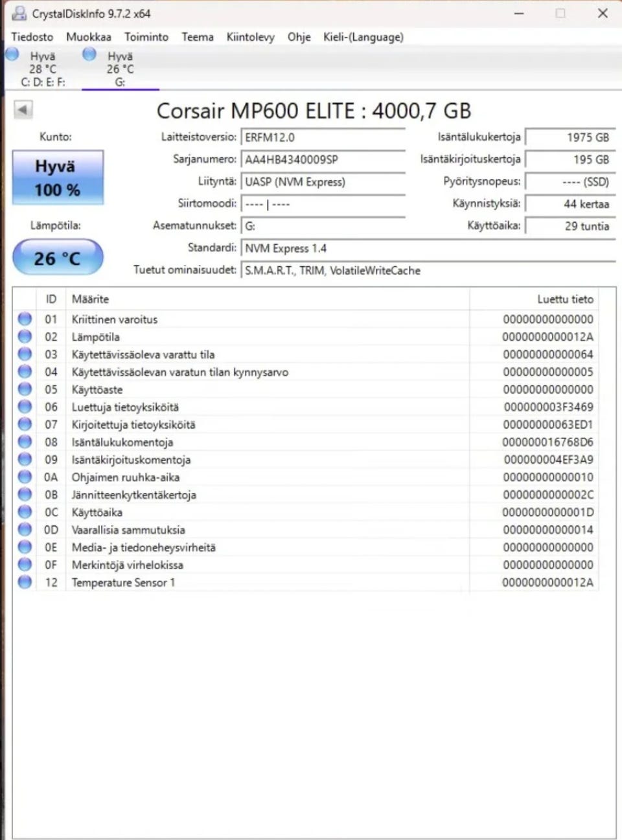Viewport: 622px width, 840px height.
Task: Click the Pyöritysnopeus value ---- (SSD)
Action: tap(570, 182)
